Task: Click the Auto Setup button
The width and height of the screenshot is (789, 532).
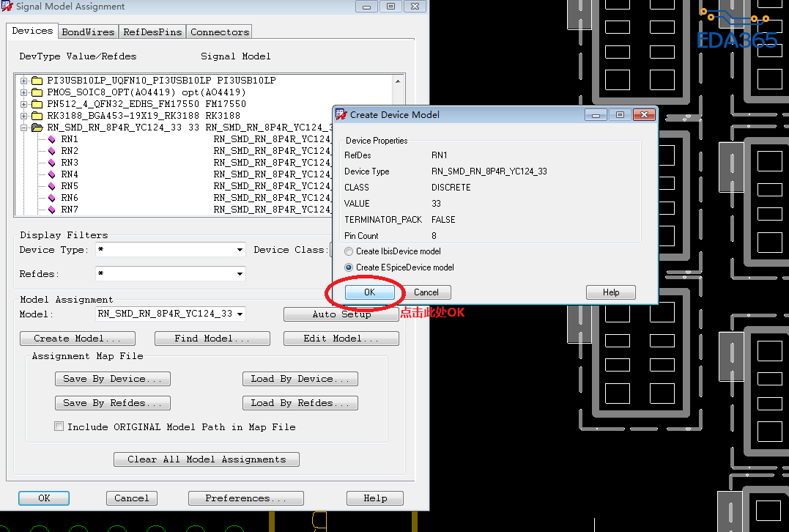Action: (x=341, y=314)
